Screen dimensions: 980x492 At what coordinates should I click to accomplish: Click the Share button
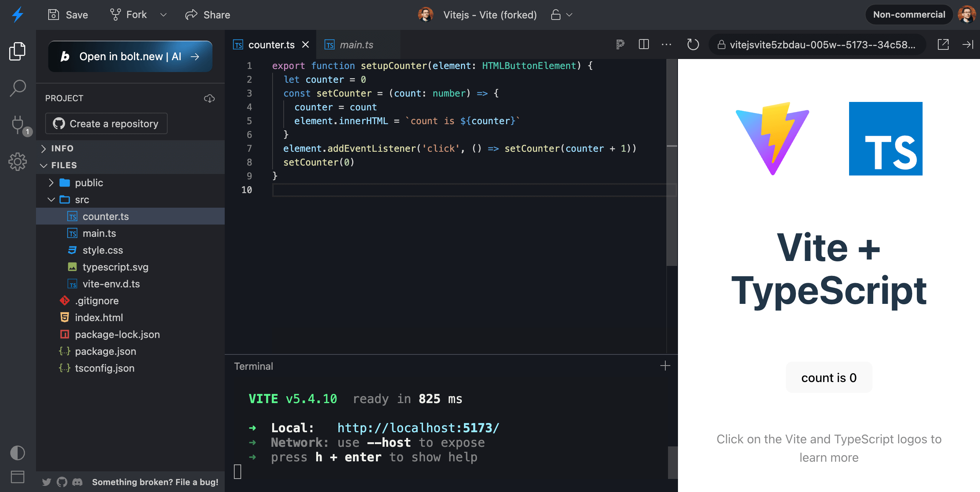point(208,15)
